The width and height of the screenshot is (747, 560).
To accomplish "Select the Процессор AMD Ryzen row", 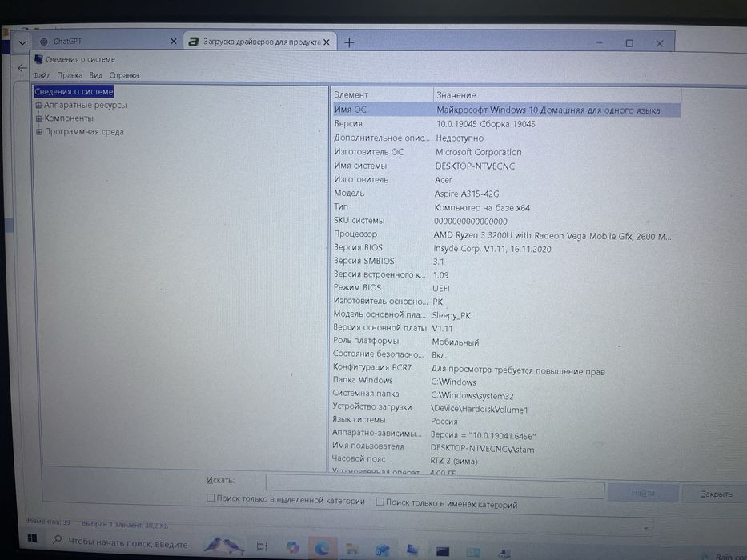I will (506, 234).
